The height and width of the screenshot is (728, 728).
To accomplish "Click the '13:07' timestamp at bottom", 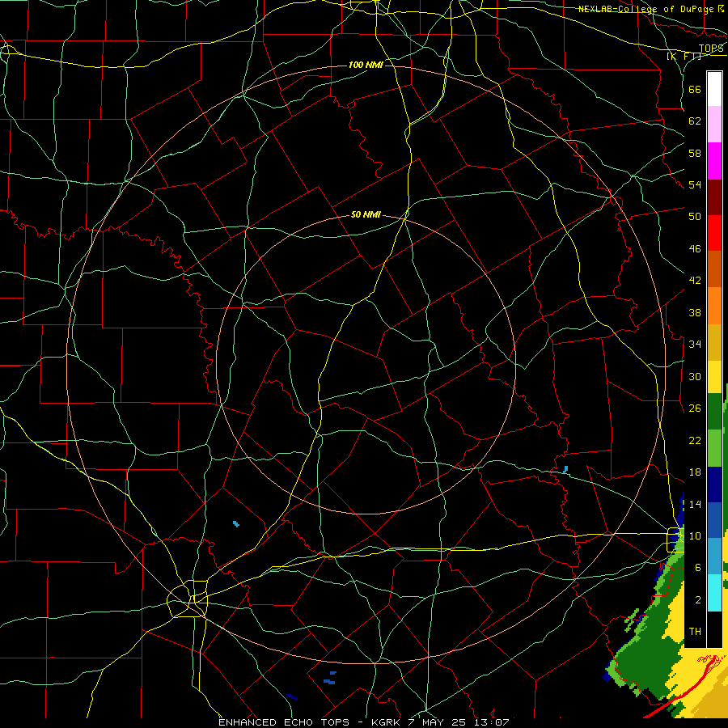I will [491, 722].
